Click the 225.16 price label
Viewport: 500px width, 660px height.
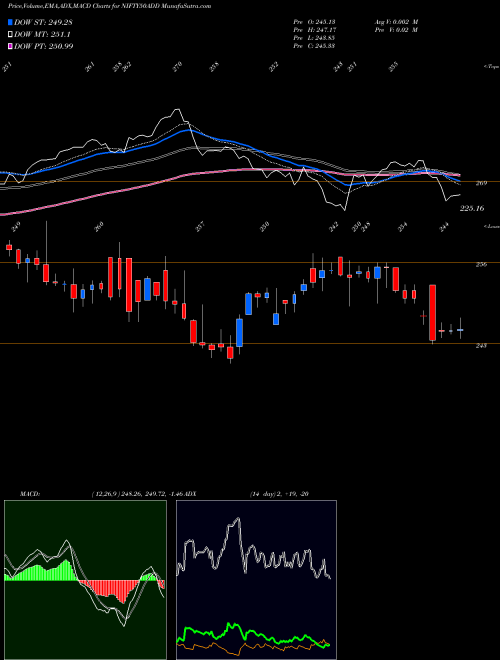tap(472, 208)
